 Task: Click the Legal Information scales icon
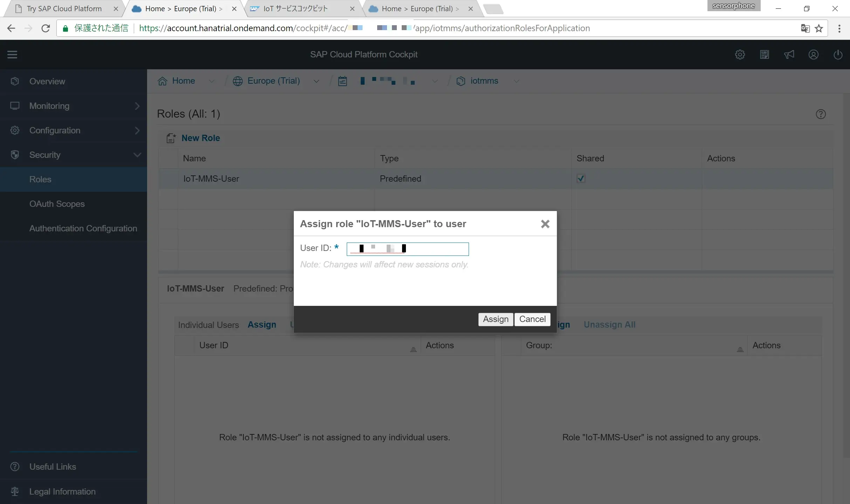pos(15,491)
